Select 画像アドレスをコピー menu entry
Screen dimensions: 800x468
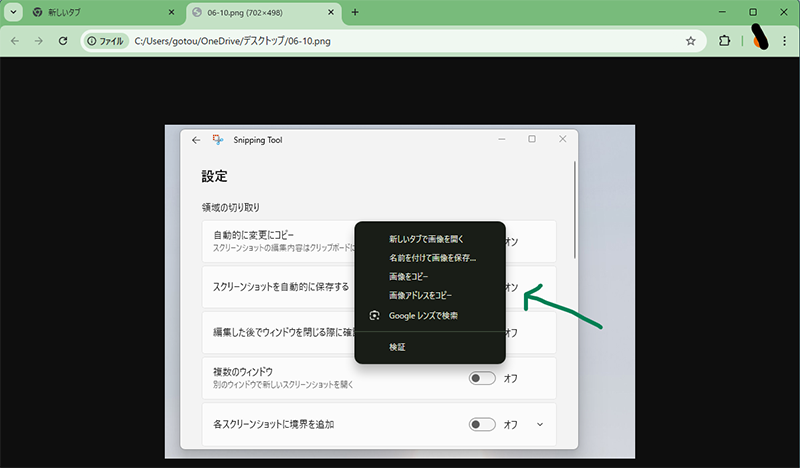(430, 295)
